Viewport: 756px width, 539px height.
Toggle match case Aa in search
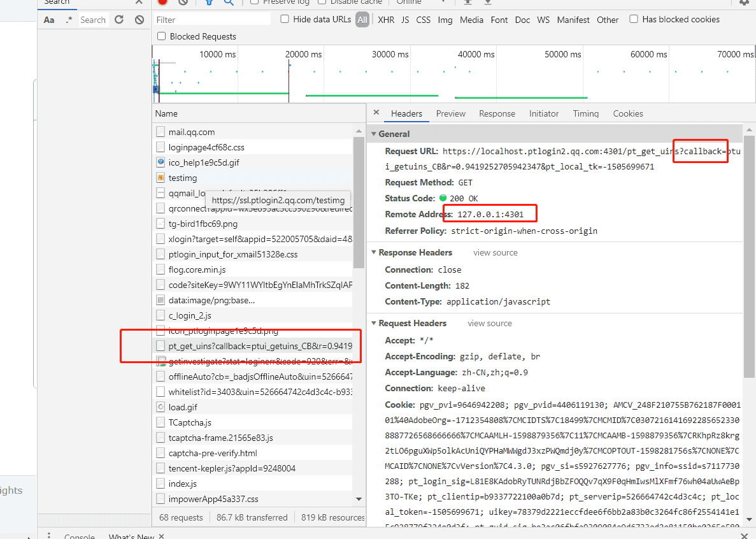click(x=48, y=20)
